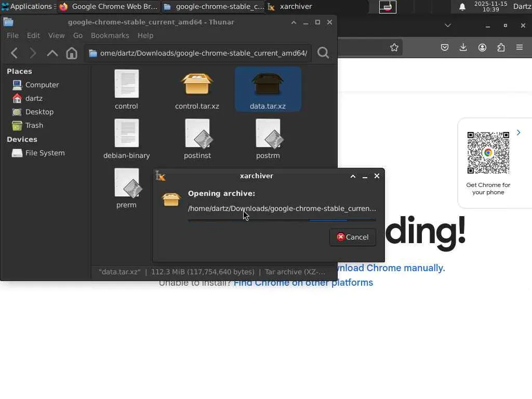Click the workspace switcher in top panel

pyautogui.click(x=388, y=7)
